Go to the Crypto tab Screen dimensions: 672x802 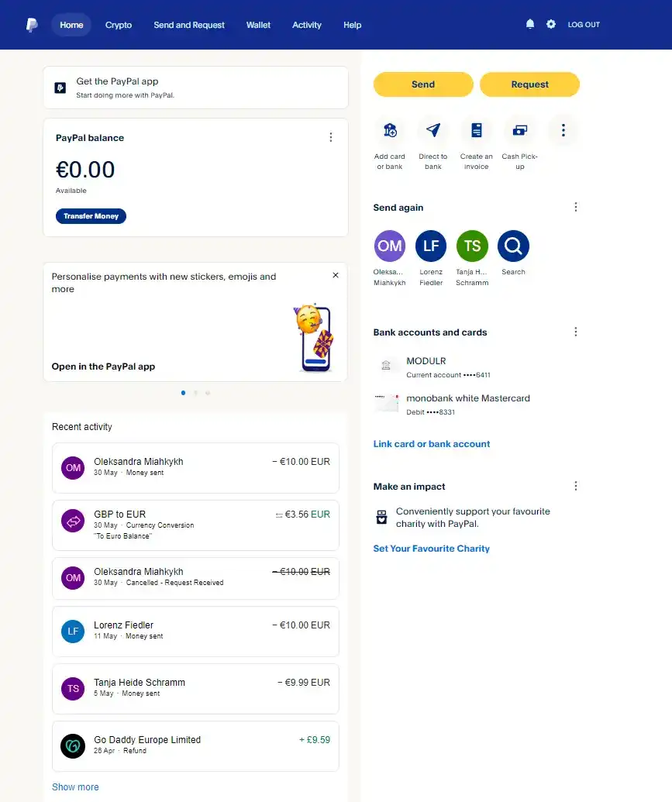pos(119,25)
